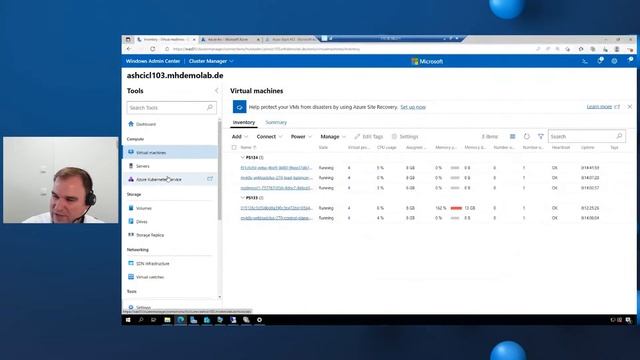Click the Azure Site Recovery banner icon
This screenshot has height=360, width=640.
(240, 107)
